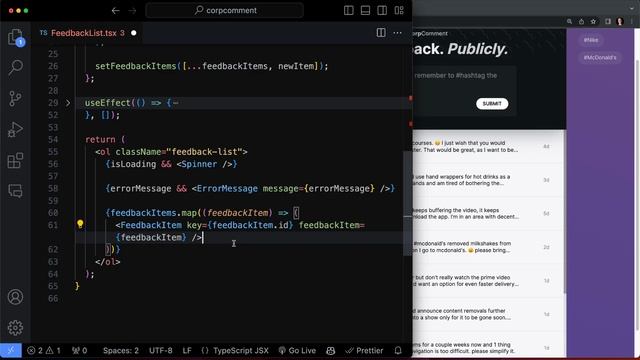Click the unsaved dot on FeedbackList.tsx tab
The image size is (640, 360).
133,33
